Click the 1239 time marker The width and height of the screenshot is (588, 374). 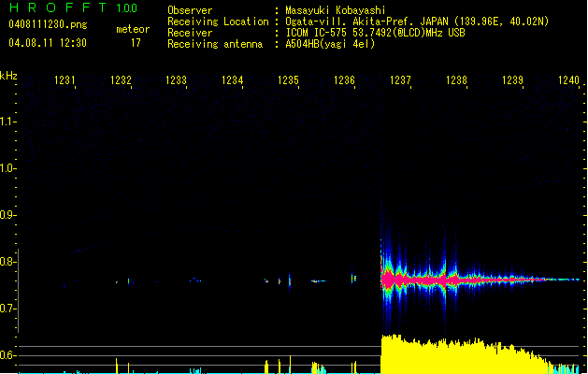coord(512,80)
